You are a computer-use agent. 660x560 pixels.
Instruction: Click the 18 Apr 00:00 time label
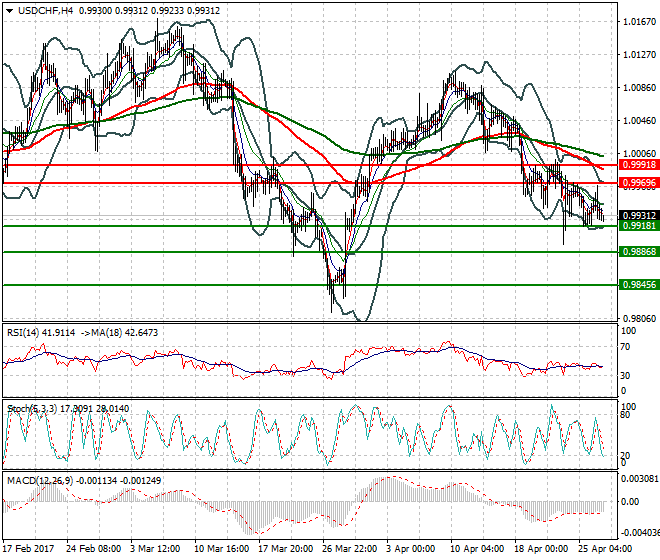[541, 549]
